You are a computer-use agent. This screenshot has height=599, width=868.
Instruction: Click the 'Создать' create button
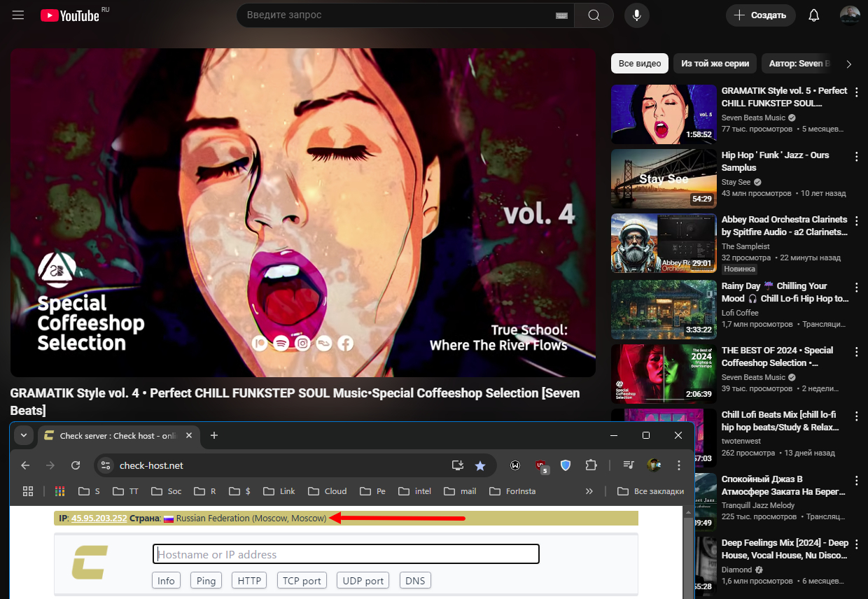[761, 15]
